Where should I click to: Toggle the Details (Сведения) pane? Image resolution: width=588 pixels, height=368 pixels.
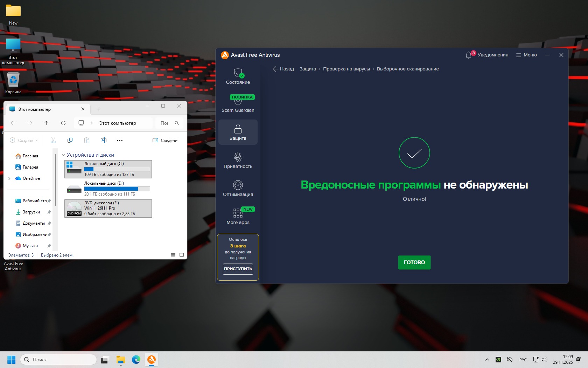166,141
